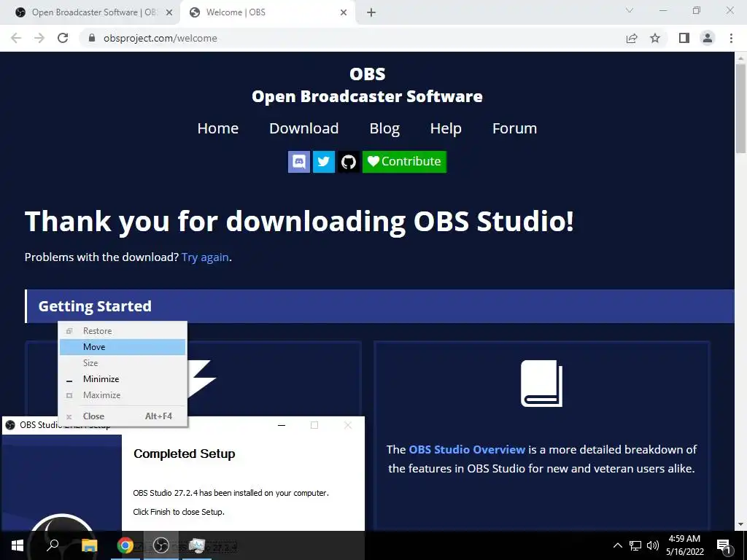The height and width of the screenshot is (560, 747).
Task: Close the Welcome | OBS tab
Action: 344,12
